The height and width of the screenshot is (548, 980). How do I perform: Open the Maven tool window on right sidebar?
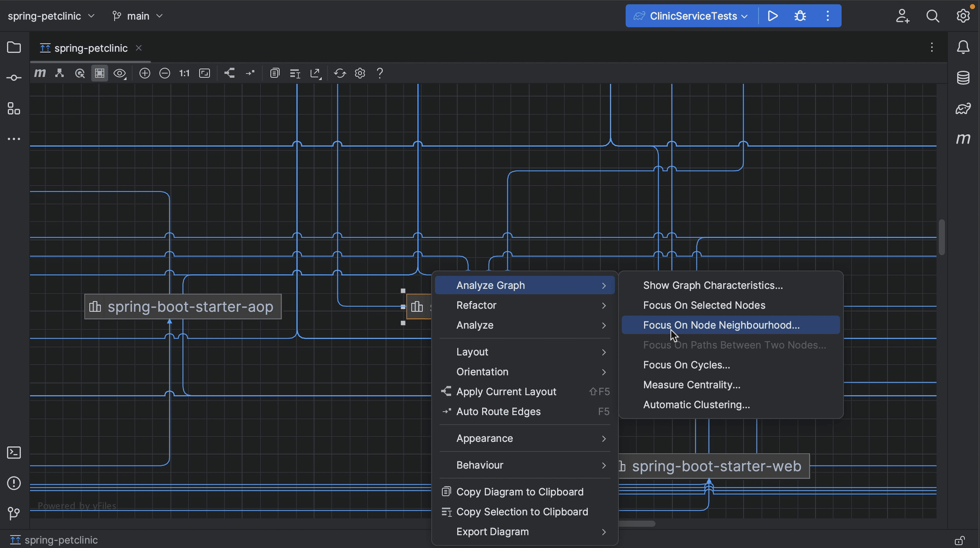[x=963, y=139]
